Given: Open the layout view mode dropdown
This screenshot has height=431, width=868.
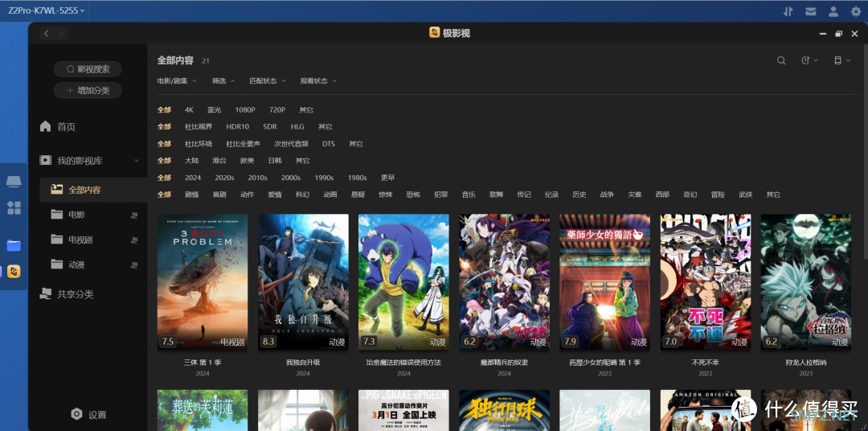Looking at the screenshot, I should click(x=842, y=60).
